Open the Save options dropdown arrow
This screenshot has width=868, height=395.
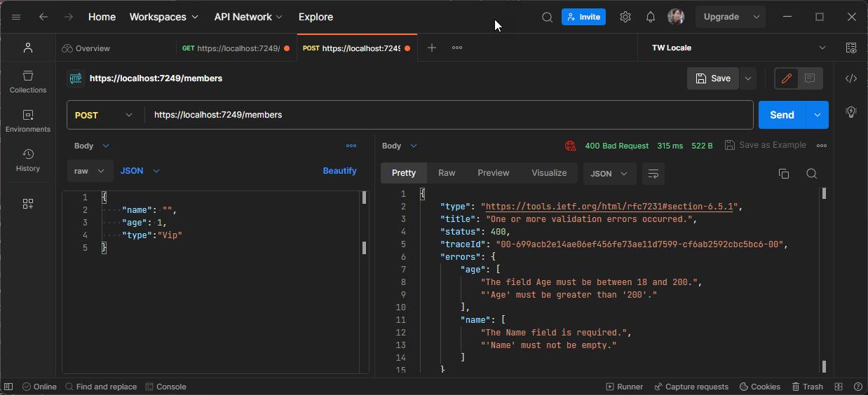tap(748, 78)
